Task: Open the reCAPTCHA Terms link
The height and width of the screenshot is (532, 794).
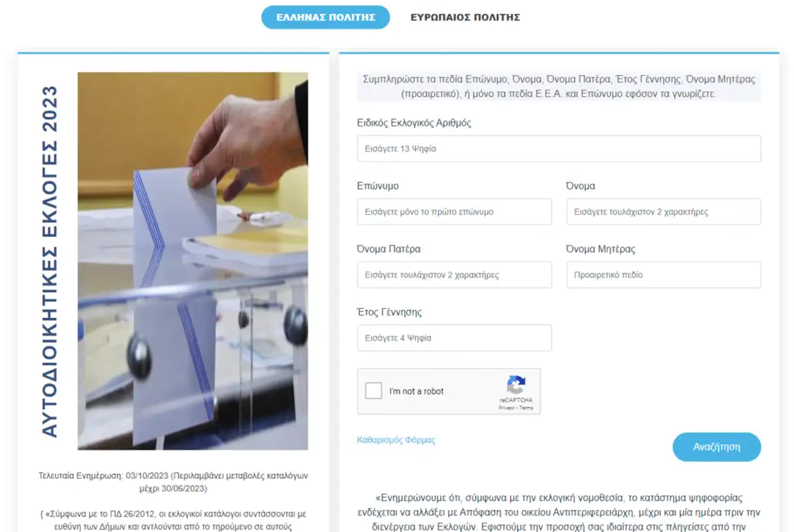Action: coord(526,408)
